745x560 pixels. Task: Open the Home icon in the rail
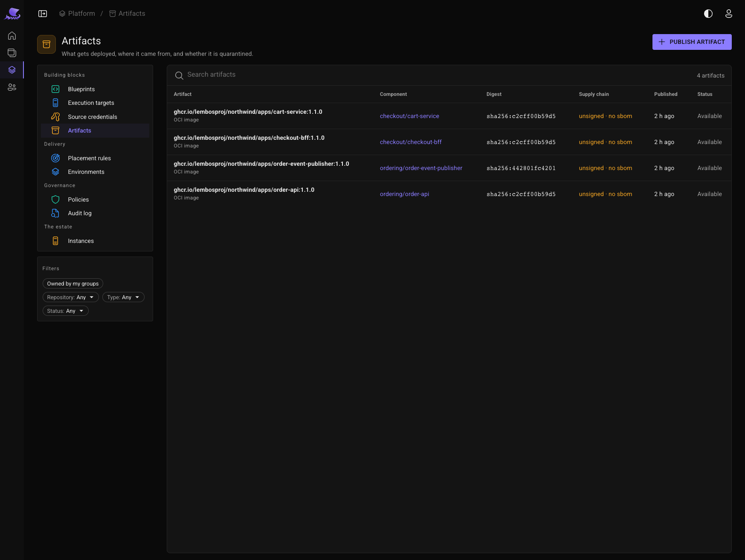point(12,36)
